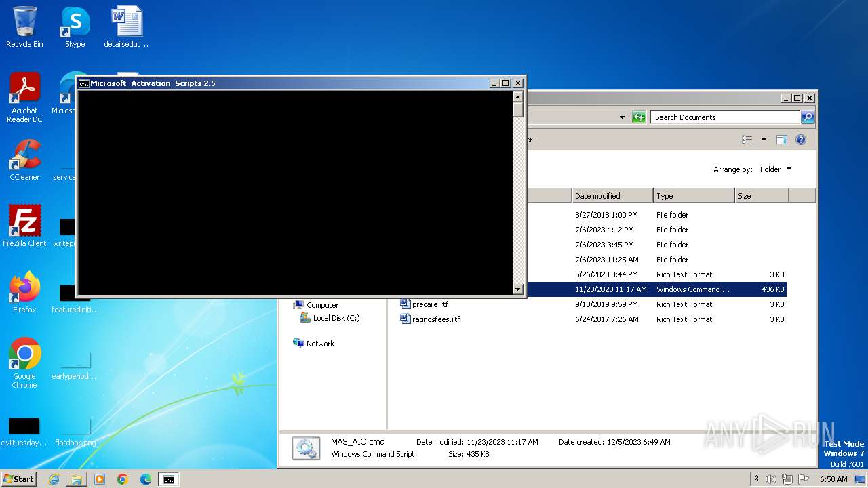Select folder row dated 7/6/2023 4:12 PM
868x488 pixels.
tap(656, 230)
